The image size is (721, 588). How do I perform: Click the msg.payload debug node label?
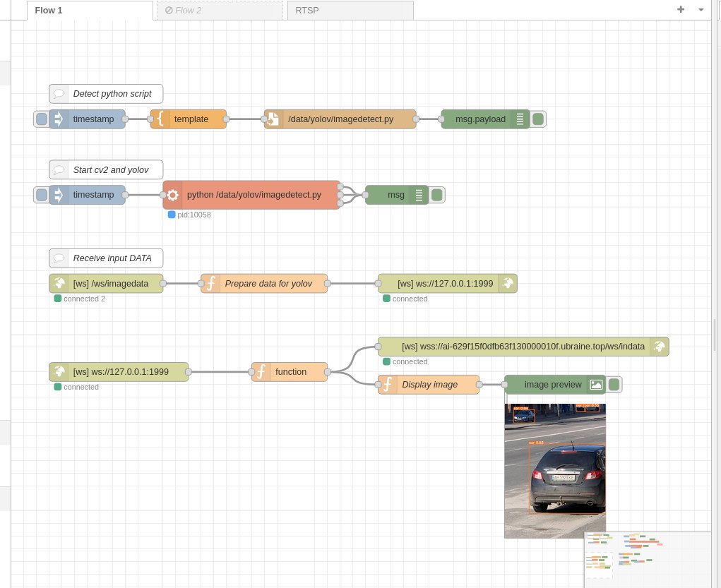click(480, 119)
